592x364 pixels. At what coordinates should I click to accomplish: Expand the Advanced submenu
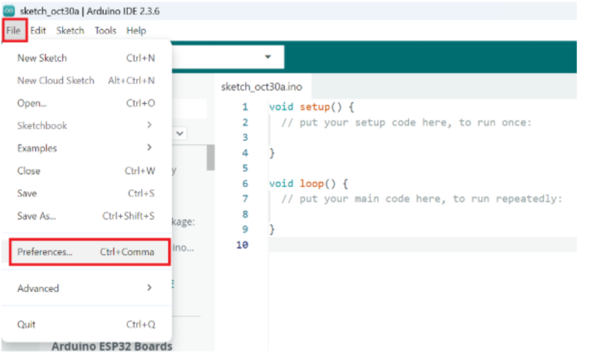[x=86, y=288]
